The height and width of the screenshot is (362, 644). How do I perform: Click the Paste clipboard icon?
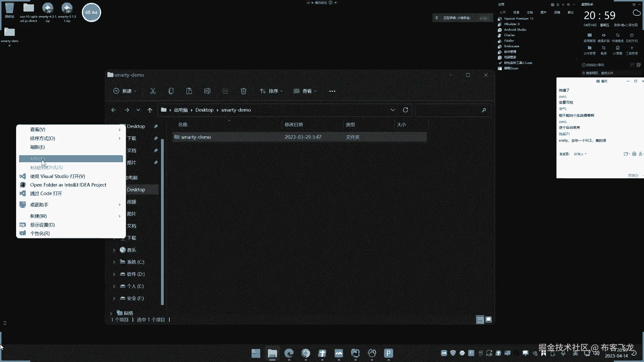point(189,91)
